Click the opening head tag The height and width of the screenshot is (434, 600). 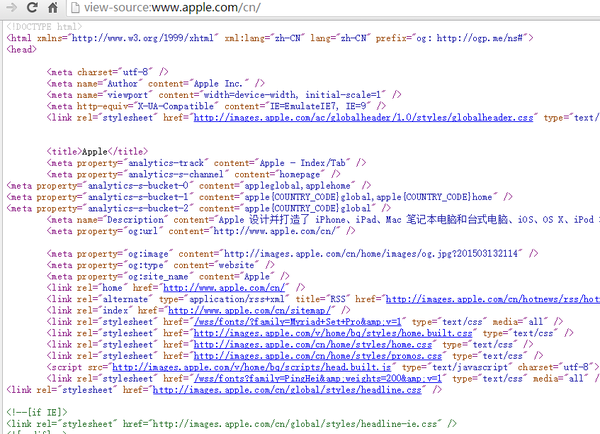click(x=21, y=49)
